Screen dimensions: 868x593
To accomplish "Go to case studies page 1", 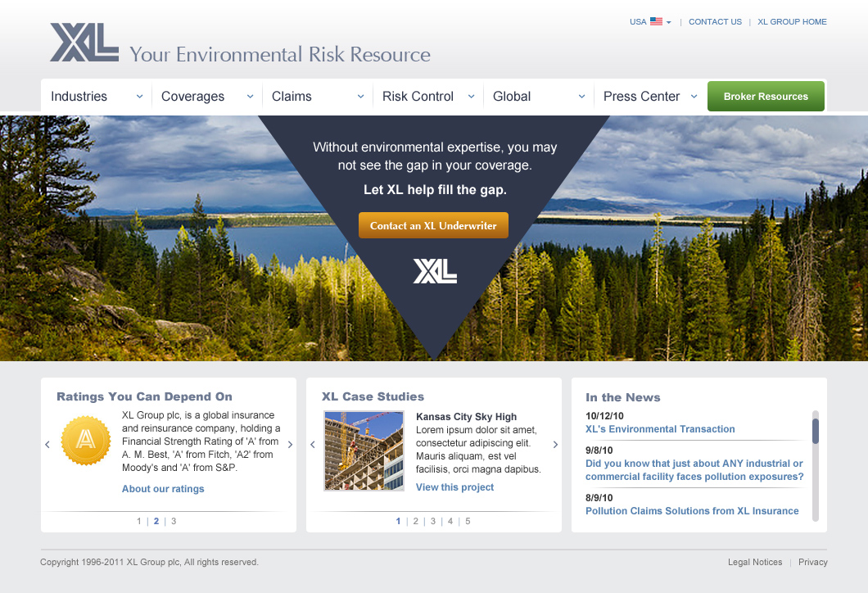I will [398, 521].
